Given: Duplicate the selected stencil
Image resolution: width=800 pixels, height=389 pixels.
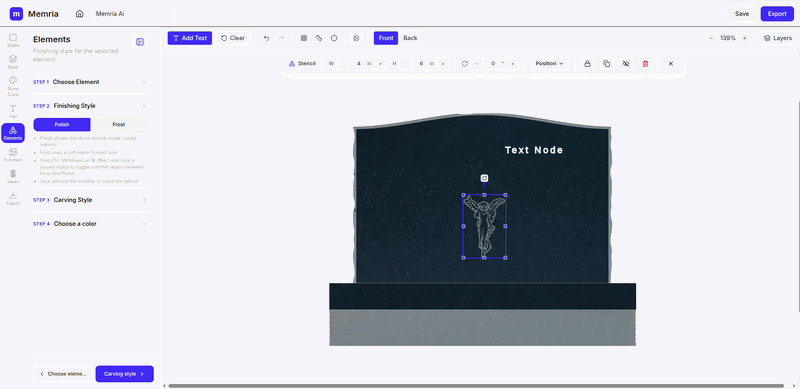Looking at the screenshot, I should (607, 64).
